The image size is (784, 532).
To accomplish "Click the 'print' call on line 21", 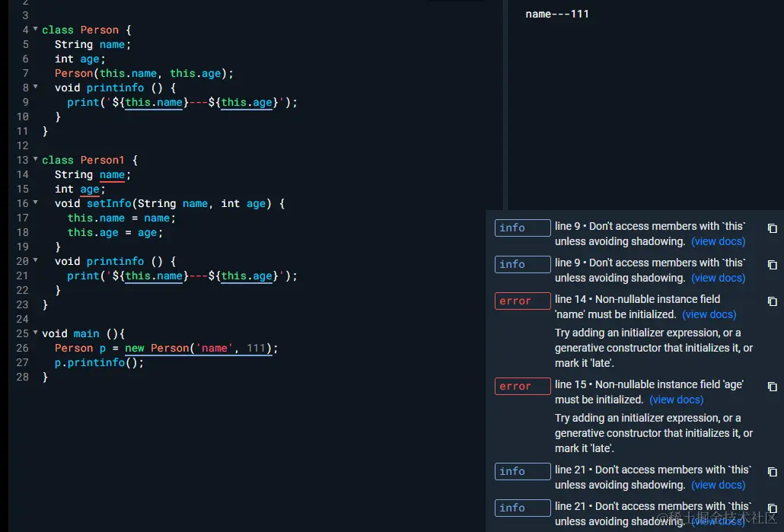I will [83, 276].
